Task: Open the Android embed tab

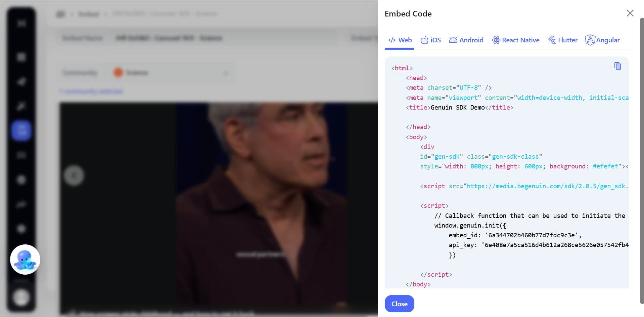Action: tap(466, 40)
